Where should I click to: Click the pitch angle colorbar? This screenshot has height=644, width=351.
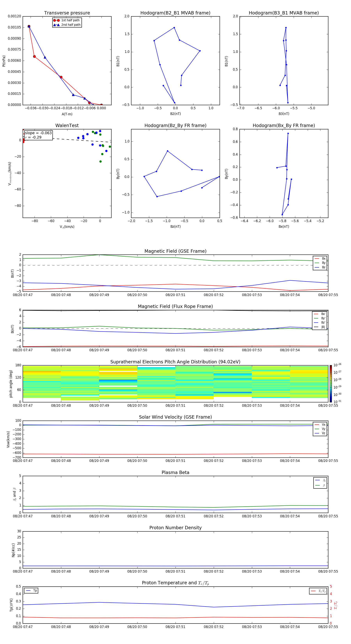coord(331,384)
